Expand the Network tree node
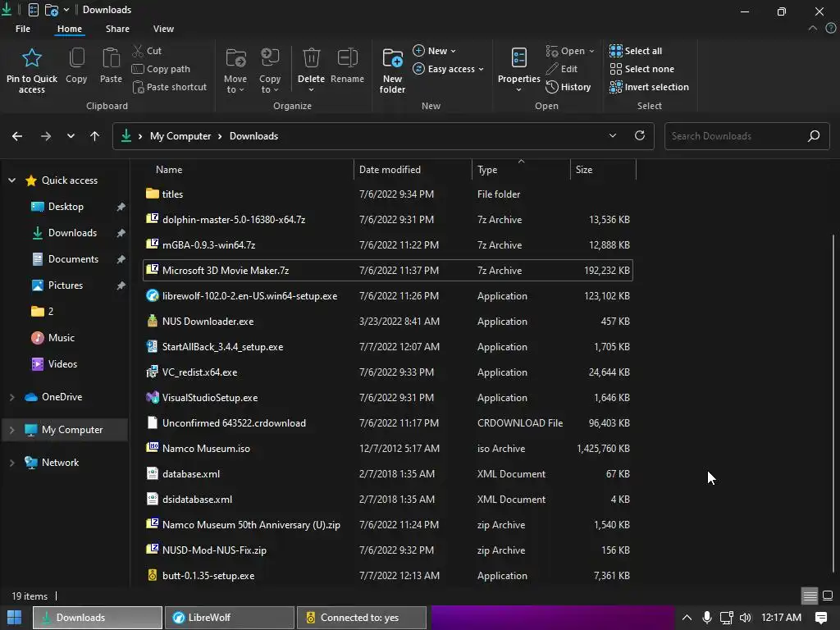This screenshot has width=840, height=630. pos(11,463)
